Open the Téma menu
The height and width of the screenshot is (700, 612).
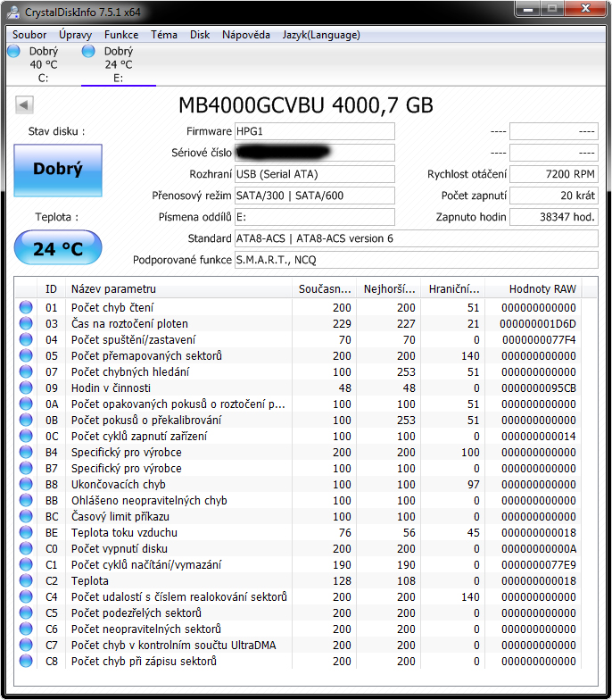click(164, 35)
